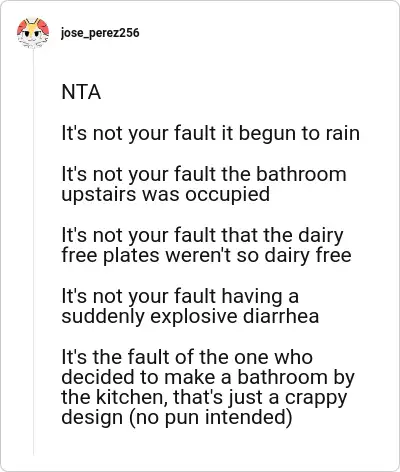Select the line ending in 'that the dairy'
400x472 pixels.
point(202,235)
